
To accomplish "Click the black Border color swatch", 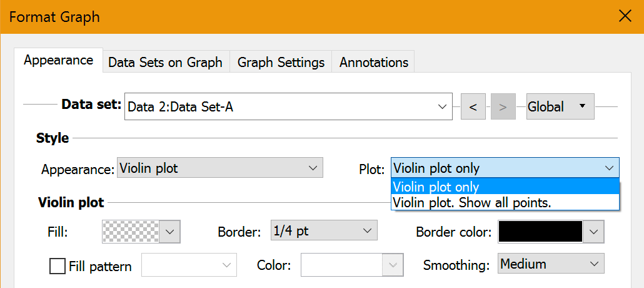I will 540,232.
